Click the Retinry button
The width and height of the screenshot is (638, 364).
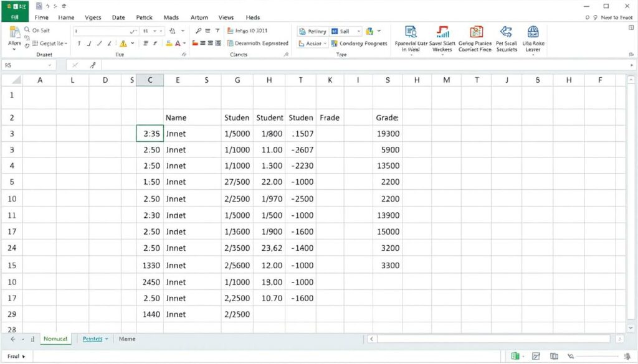[313, 31]
